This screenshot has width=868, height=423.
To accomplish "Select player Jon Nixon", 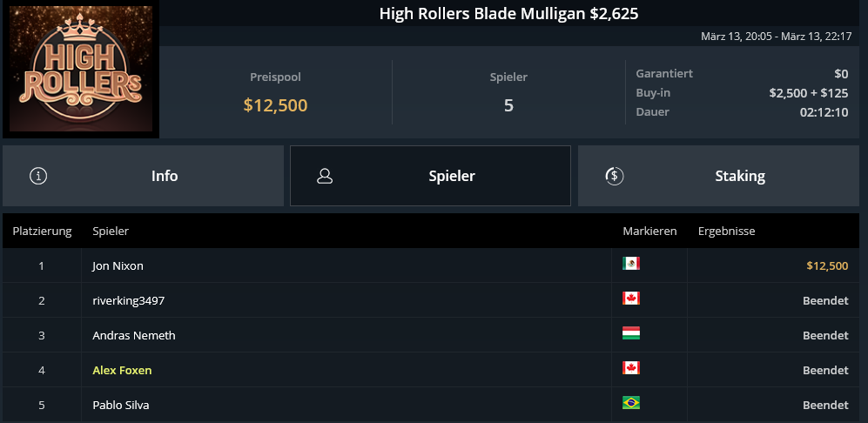I will pyautogui.click(x=118, y=265).
